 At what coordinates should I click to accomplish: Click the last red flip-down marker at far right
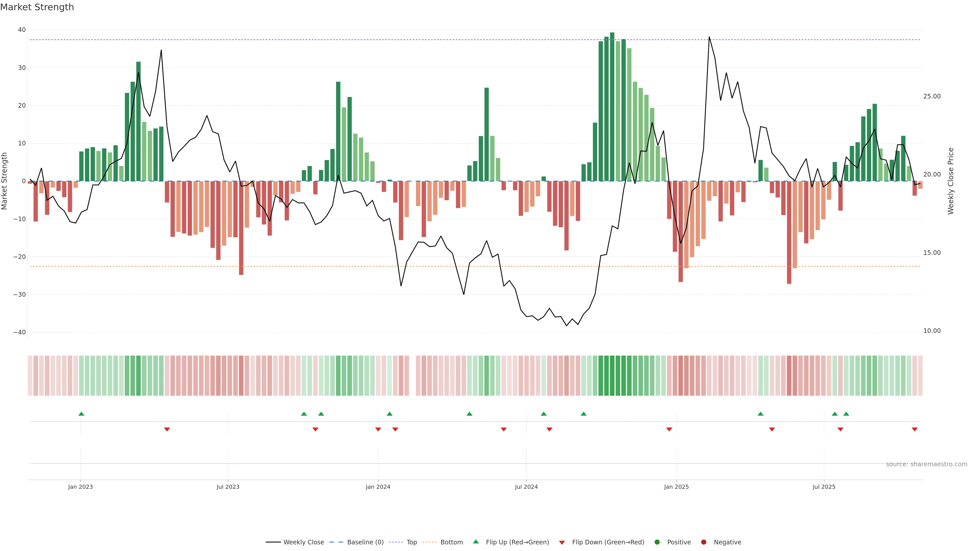point(915,429)
